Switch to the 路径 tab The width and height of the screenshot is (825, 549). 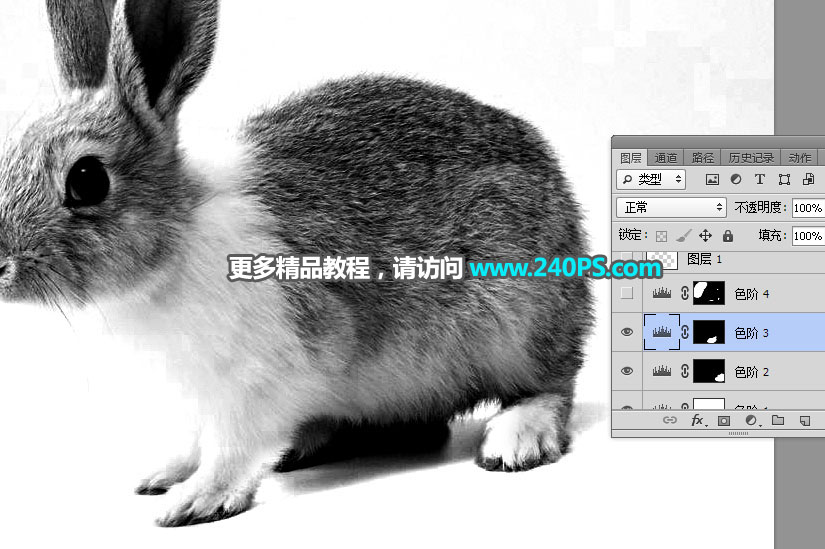tap(702, 158)
